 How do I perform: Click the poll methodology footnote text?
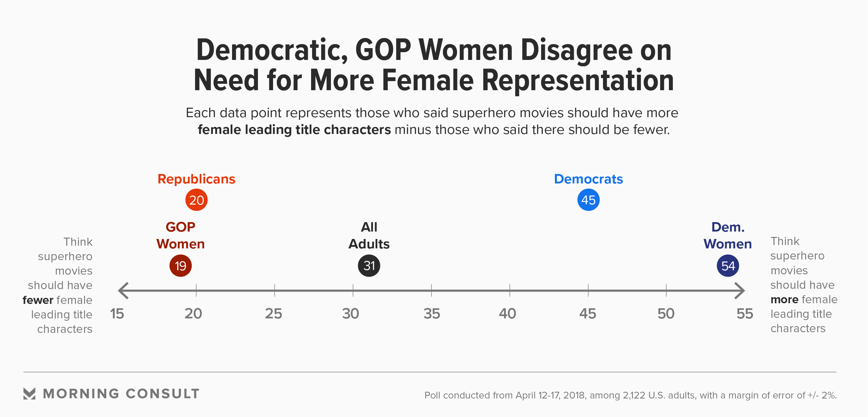[x=631, y=395]
